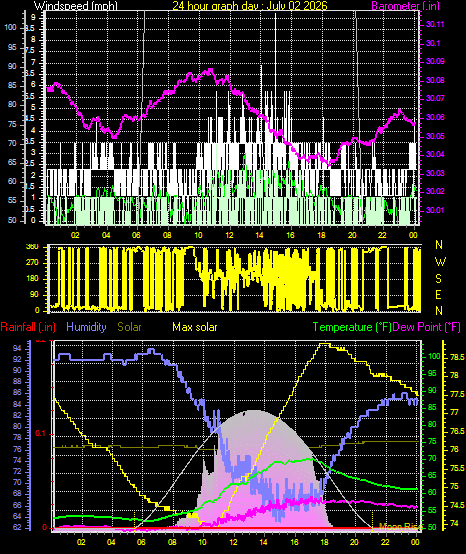Click the 0.1 rainfall scale value
This screenshot has height=554, width=466.
tap(41, 434)
